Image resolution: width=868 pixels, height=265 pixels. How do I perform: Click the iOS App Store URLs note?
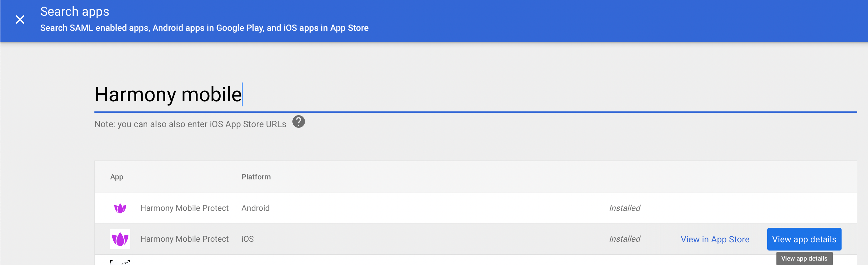pyautogui.click(x=190, y=124)
